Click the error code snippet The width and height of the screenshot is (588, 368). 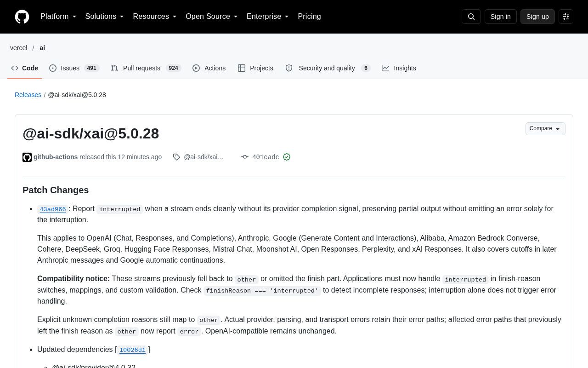pos(189,332)
